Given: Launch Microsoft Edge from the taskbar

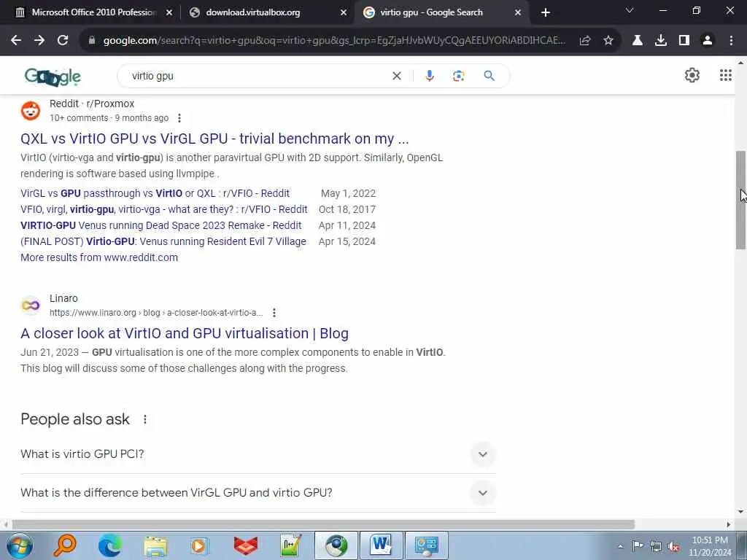Looking at the screenshot, I should coord(110,545).
